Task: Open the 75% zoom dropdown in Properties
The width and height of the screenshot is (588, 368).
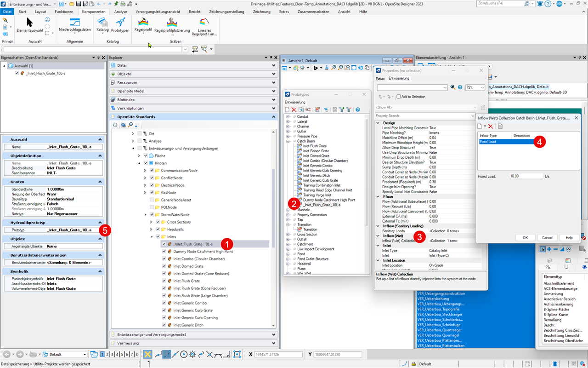Action: coord(482,87)
